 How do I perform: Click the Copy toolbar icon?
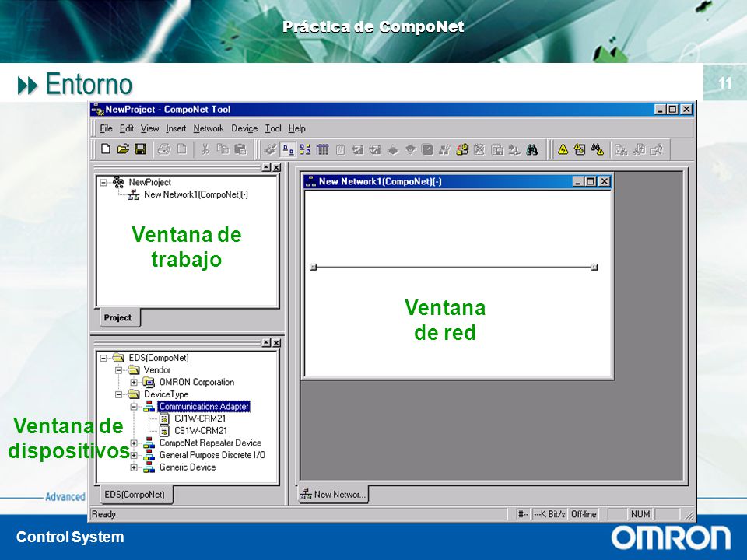[223, 149]
